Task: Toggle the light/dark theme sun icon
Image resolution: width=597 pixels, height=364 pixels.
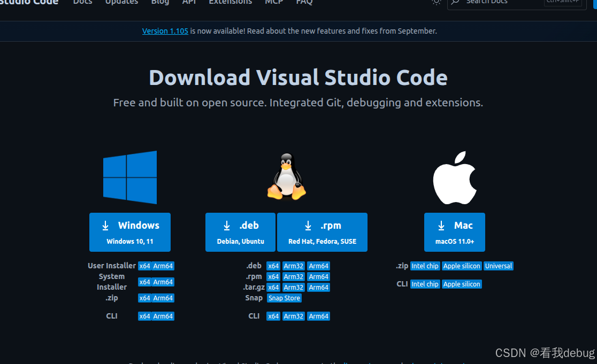Action: click(x=437, y=2)
